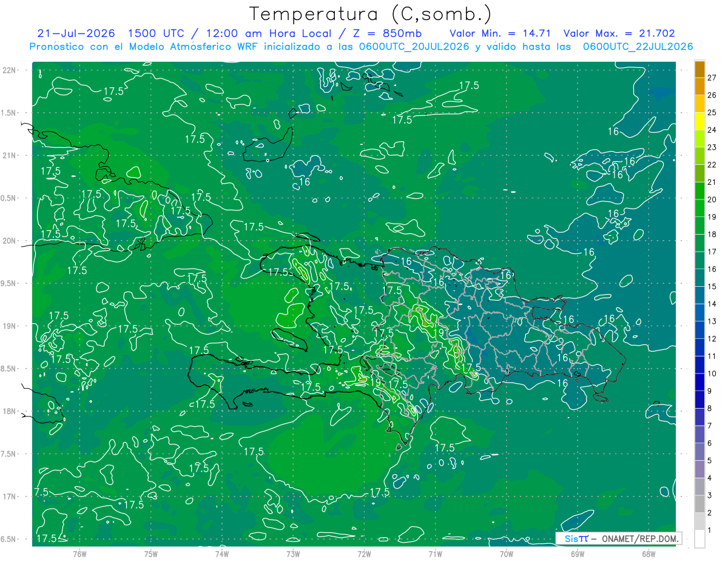
Task: Click the color scale label '10'
Action: point(712,373)
